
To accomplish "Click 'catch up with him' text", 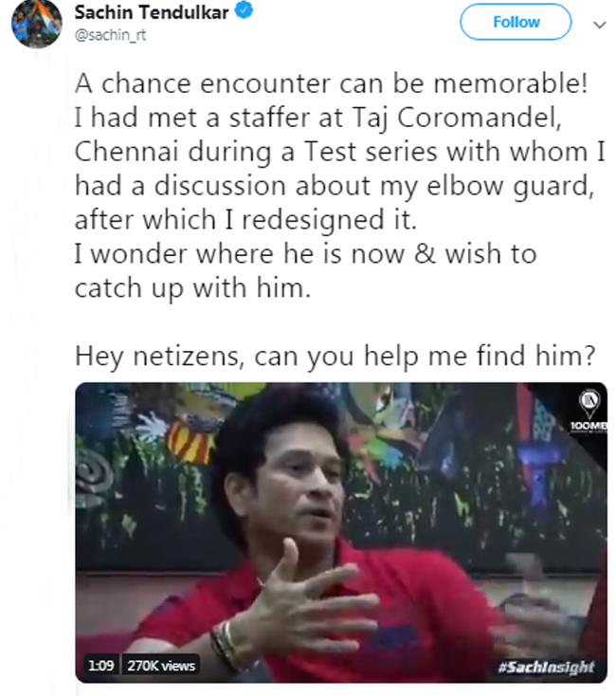I will coord(192,288).
